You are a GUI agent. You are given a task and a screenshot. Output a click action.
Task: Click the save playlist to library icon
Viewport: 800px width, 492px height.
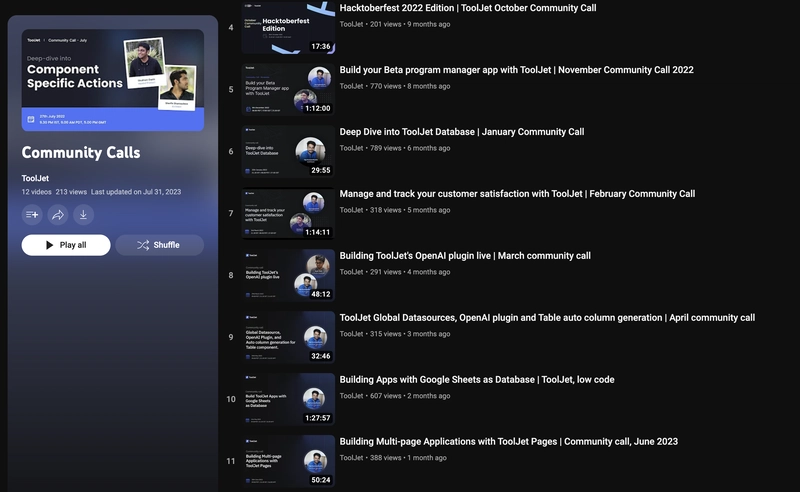point(32,214)
